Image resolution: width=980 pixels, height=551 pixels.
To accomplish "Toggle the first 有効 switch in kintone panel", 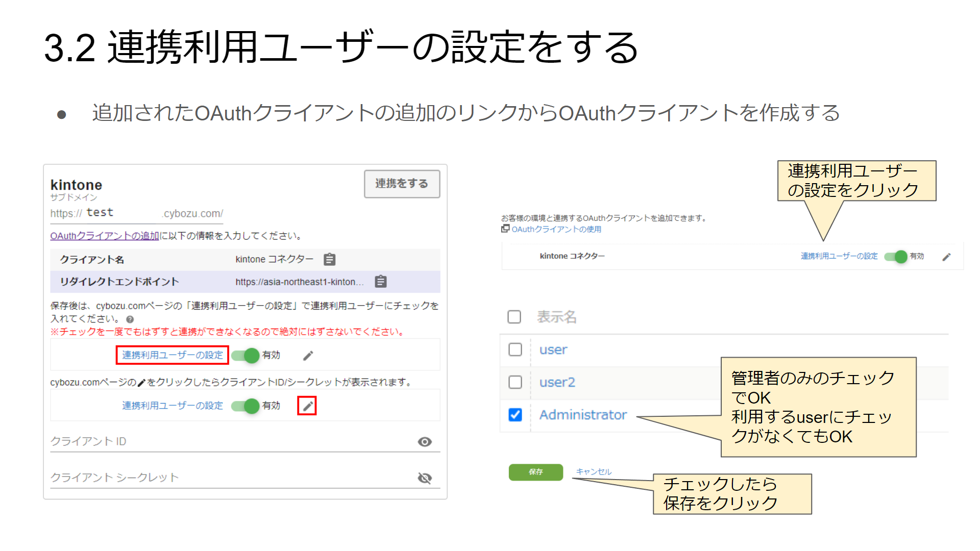I will pyautogui.click(x=246, y=356).
